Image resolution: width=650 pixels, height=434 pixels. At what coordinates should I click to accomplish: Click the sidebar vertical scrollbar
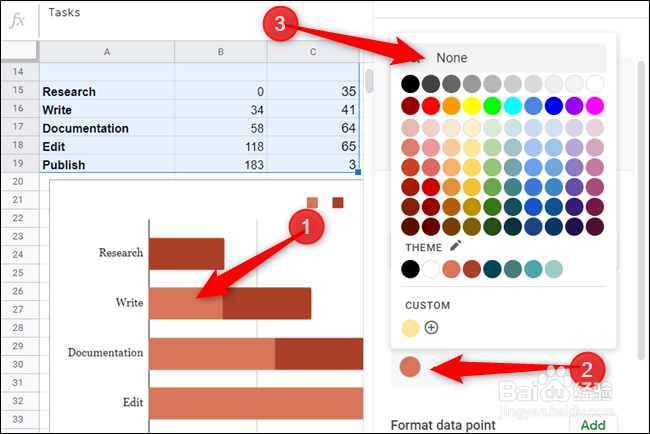click(x=641, y=209)
